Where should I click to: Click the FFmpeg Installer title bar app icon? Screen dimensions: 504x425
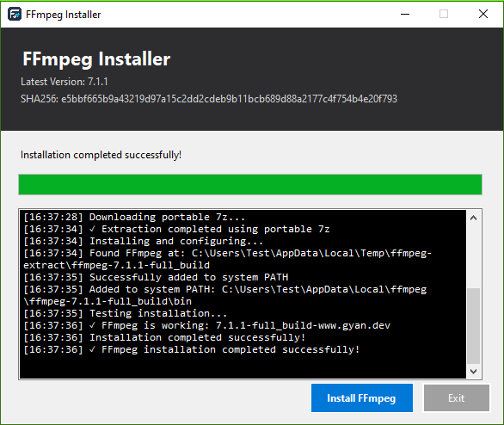(15, 14)
